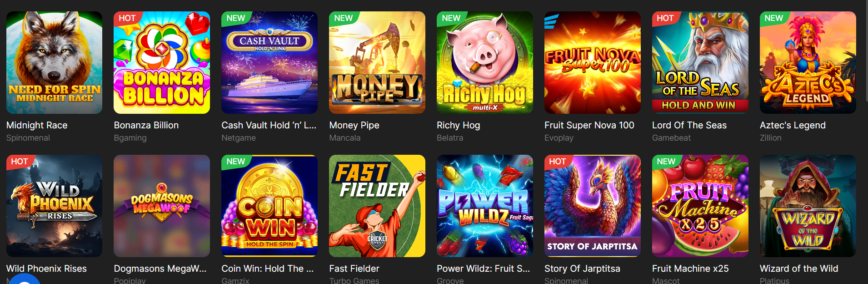Launch Coin Win Hold The Spin thumbnail
Screen dimensions: 868x284
[269, 206]
